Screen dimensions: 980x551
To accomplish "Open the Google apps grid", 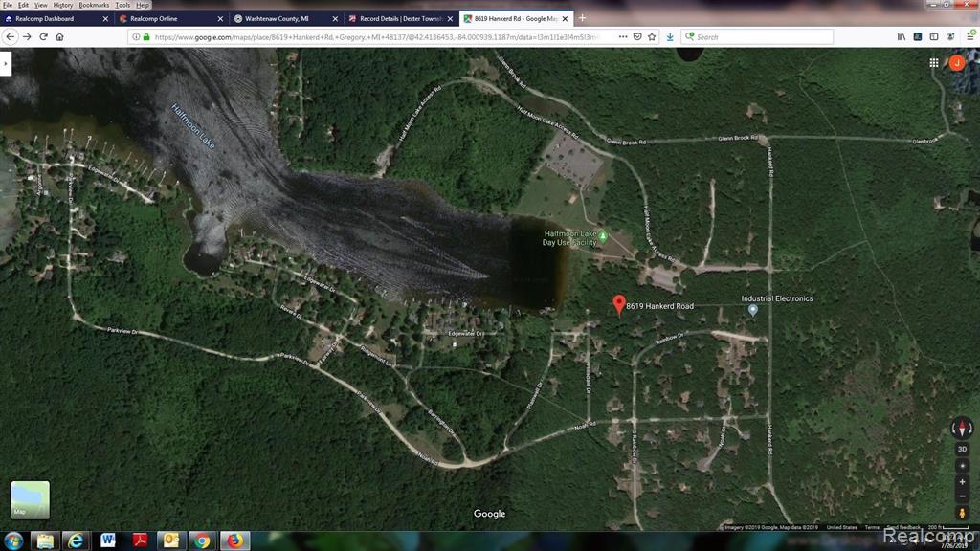I will [x=934, y=63].
